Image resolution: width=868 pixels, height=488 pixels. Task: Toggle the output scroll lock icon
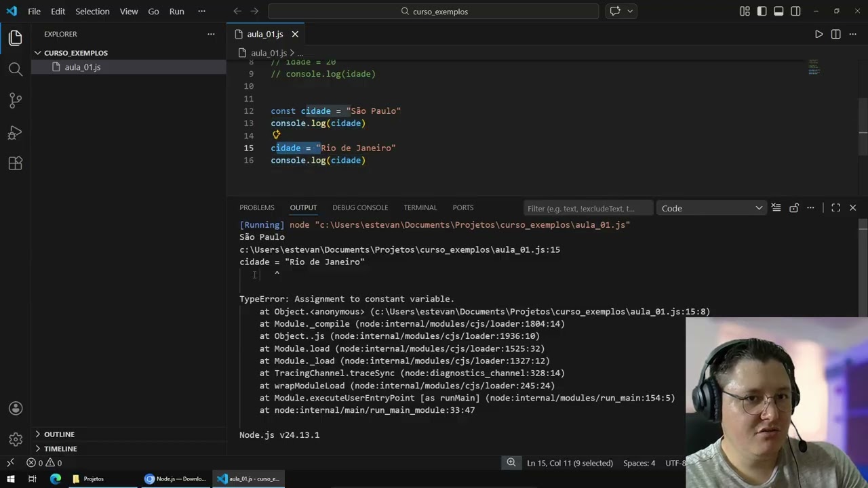point(793,208)
